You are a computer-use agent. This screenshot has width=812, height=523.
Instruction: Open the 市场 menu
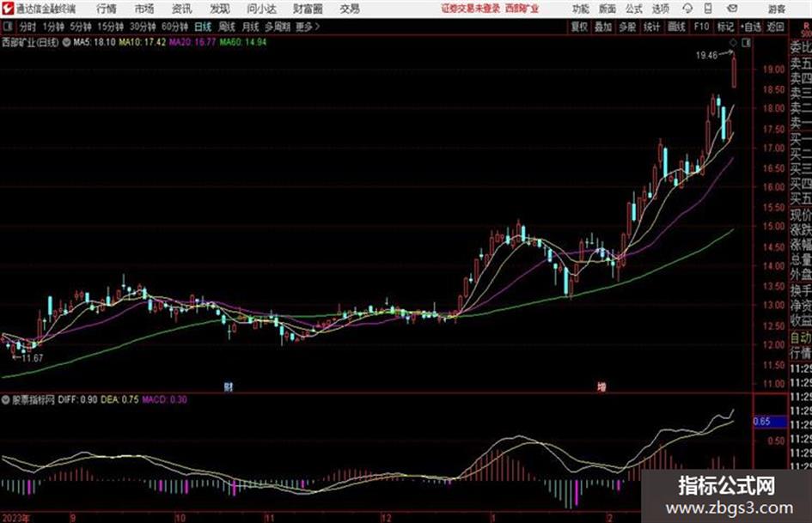[144, 9]
